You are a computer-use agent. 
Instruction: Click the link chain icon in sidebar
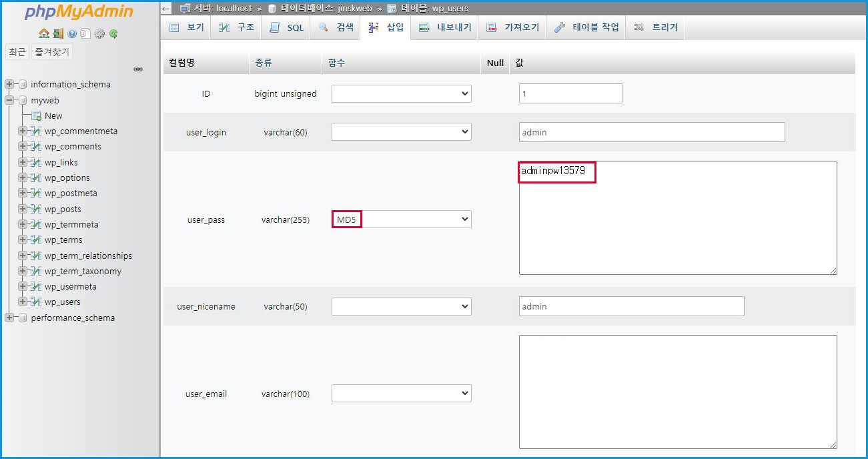(x=138, y=69)
